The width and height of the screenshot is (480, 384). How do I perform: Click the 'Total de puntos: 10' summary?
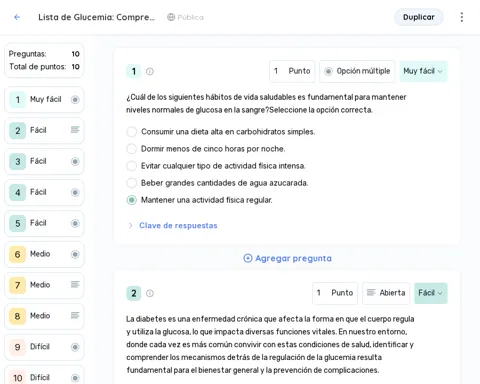pos(44,67)
